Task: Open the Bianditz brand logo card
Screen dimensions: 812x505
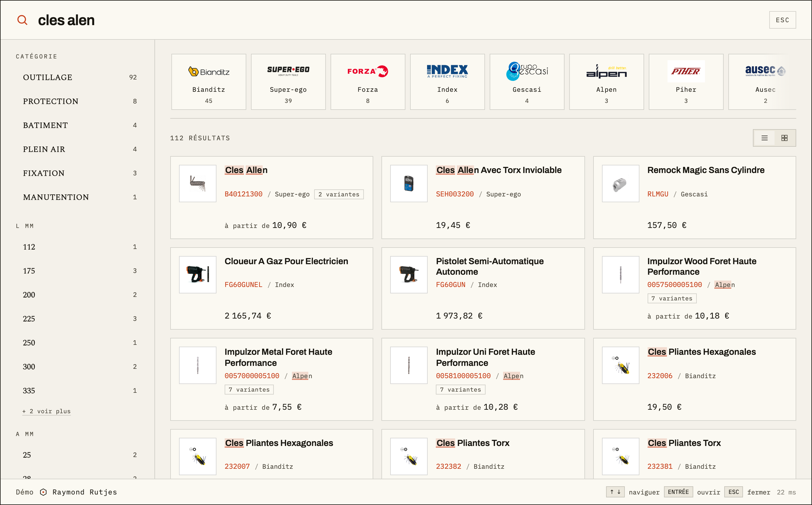Action: point(209,82)
